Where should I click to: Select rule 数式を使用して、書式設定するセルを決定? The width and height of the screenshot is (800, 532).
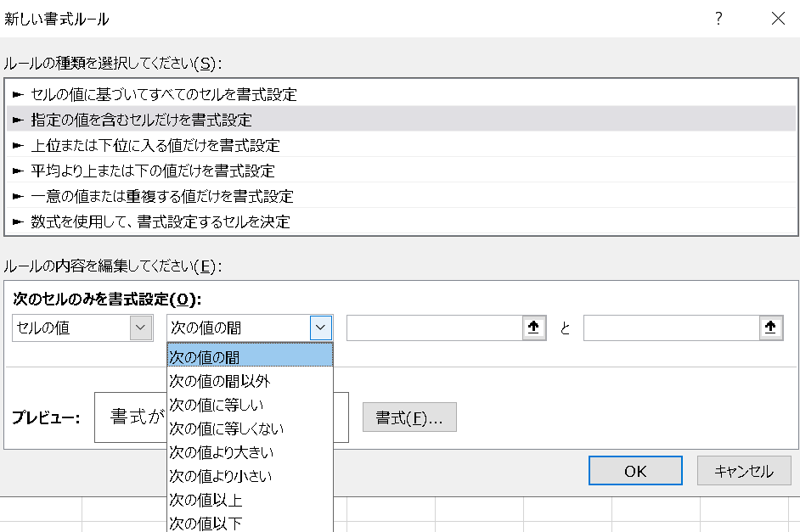click(x=401, y=221)
